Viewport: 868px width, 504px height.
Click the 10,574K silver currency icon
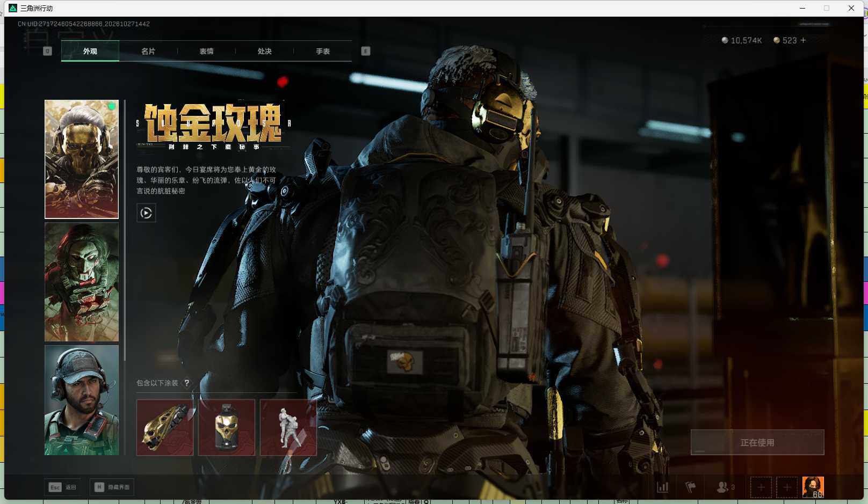click(725, 40)
